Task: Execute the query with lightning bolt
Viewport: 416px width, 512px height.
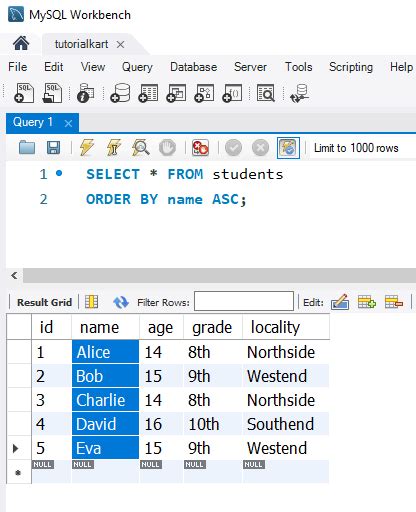Action: pyautogui.click(x=87, y=147)
